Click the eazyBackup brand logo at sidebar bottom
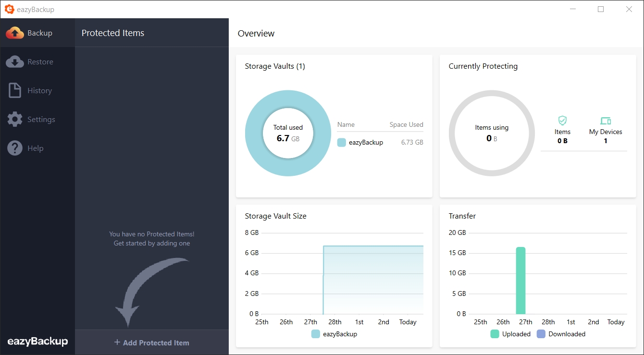Image resolution: width=644 pixels, height=355 pixels. click(37, 342)
